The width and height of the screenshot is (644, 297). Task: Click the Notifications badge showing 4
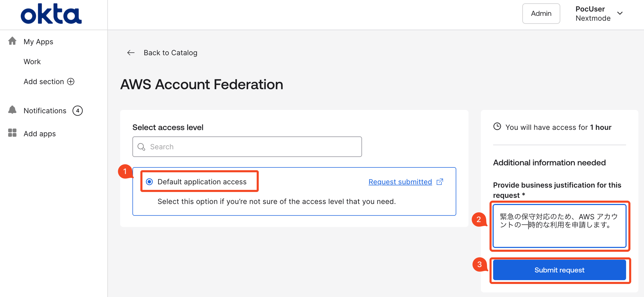pos(78,110)
